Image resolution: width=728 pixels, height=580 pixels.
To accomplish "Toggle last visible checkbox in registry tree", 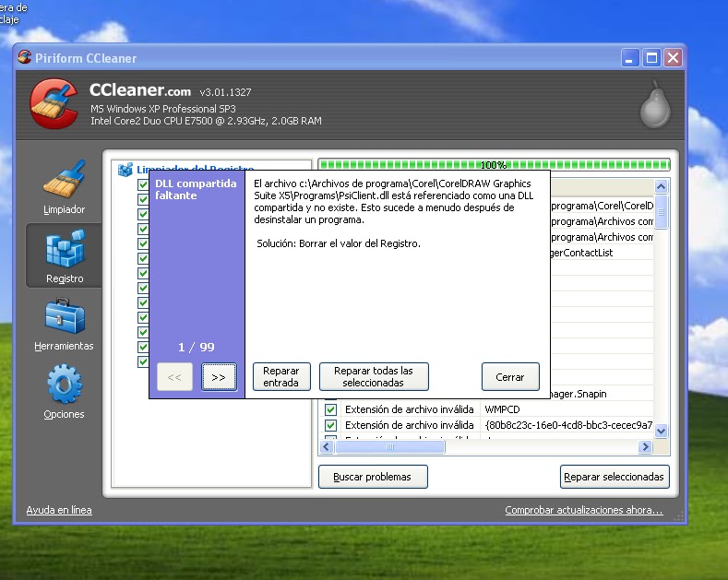I will (143, 361).
